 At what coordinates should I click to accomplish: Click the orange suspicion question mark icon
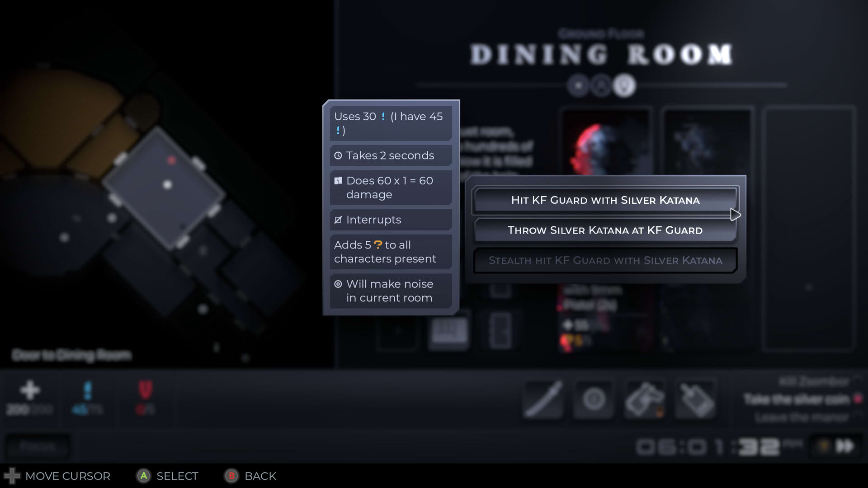point(378,245)
